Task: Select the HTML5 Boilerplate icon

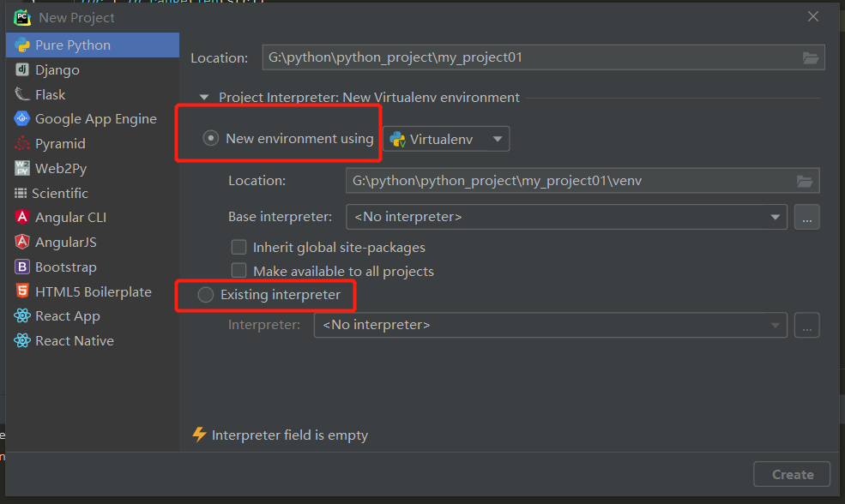Action: 22,291
